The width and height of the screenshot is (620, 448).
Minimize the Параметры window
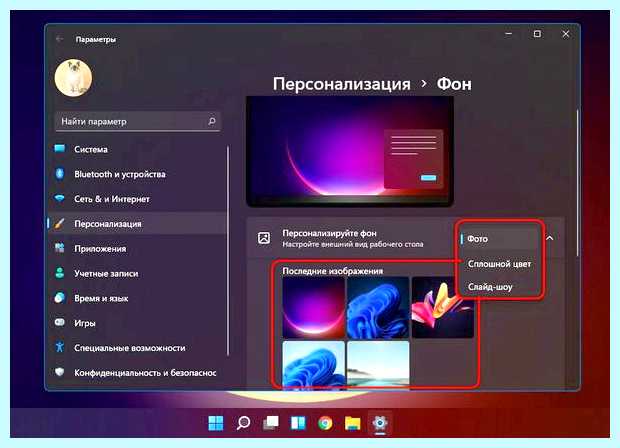509,34
